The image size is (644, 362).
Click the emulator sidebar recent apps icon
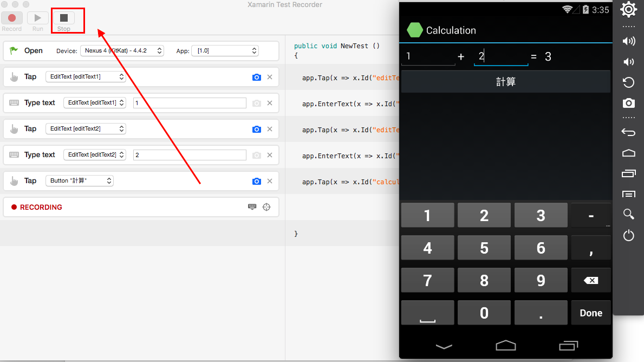[628, 173]
